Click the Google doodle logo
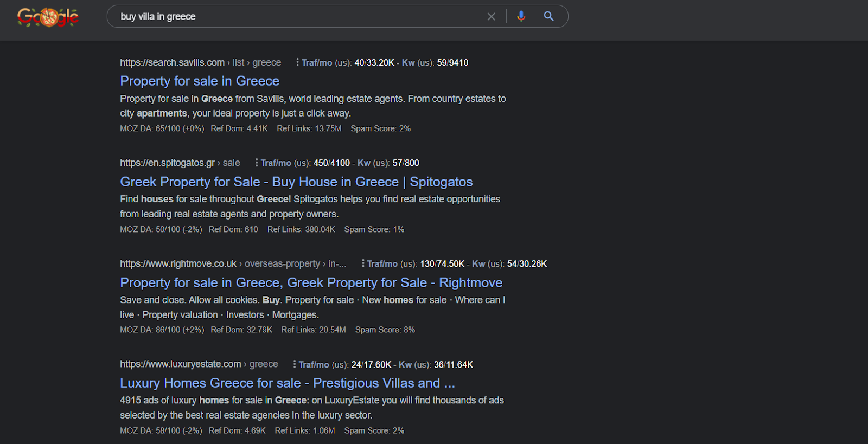The height and width of the screenshot is (444, 868). click(x=48, y=17)
